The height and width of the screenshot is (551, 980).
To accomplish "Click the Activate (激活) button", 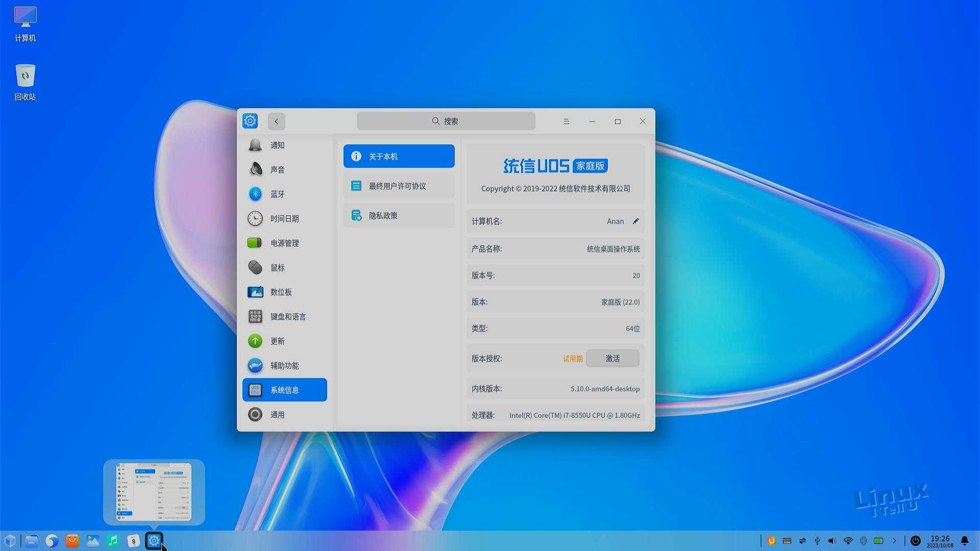I will pyautogui.click(x=612, y=359).
